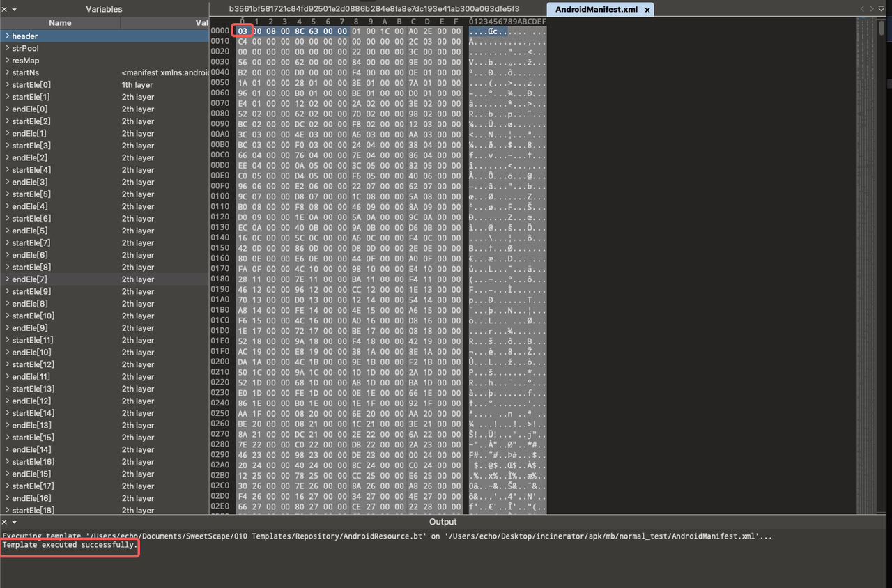Click the first hex byte 03 at offset 0000
892x588 pixels.
(243, 31)
